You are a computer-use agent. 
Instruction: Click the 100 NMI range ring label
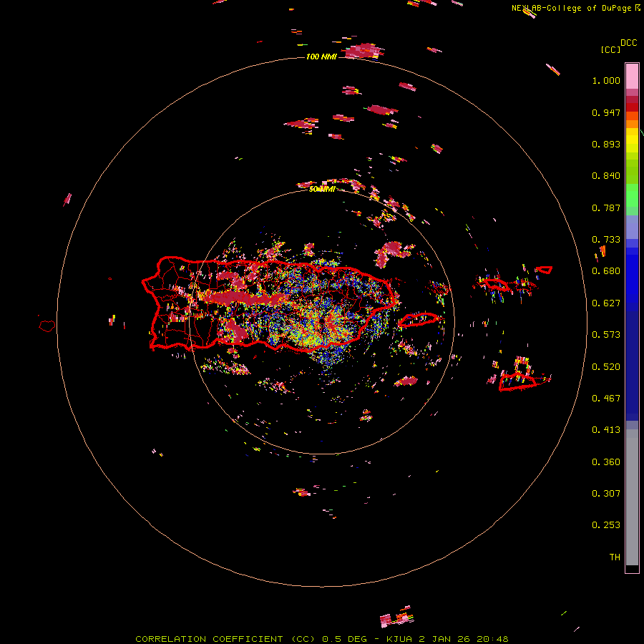coord(321,57)
